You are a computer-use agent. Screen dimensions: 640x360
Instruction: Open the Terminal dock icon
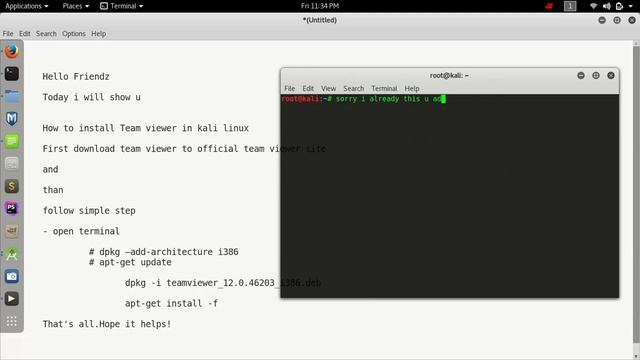(11, 74)
